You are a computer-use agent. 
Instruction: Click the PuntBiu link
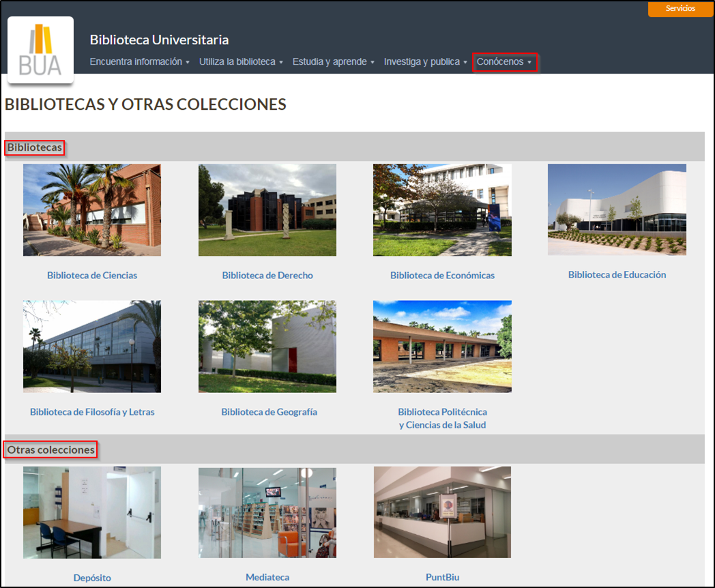[442, 578]
